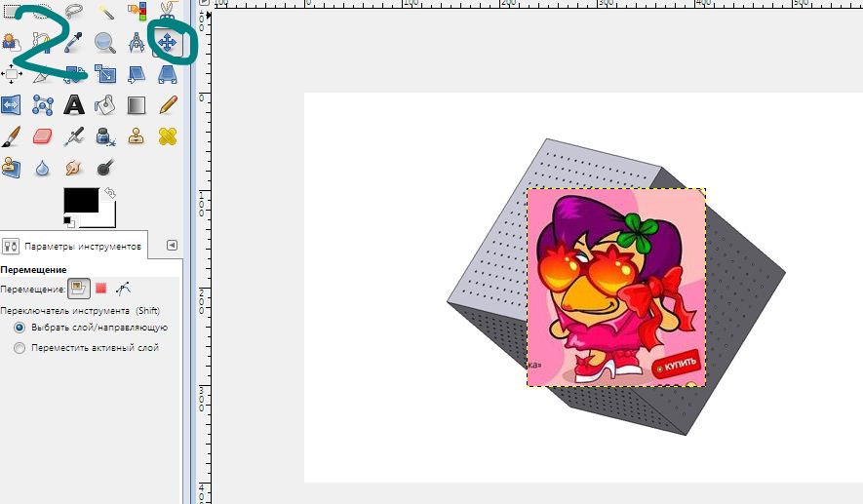Set Перемещение mode to move path

coord(123,289)
